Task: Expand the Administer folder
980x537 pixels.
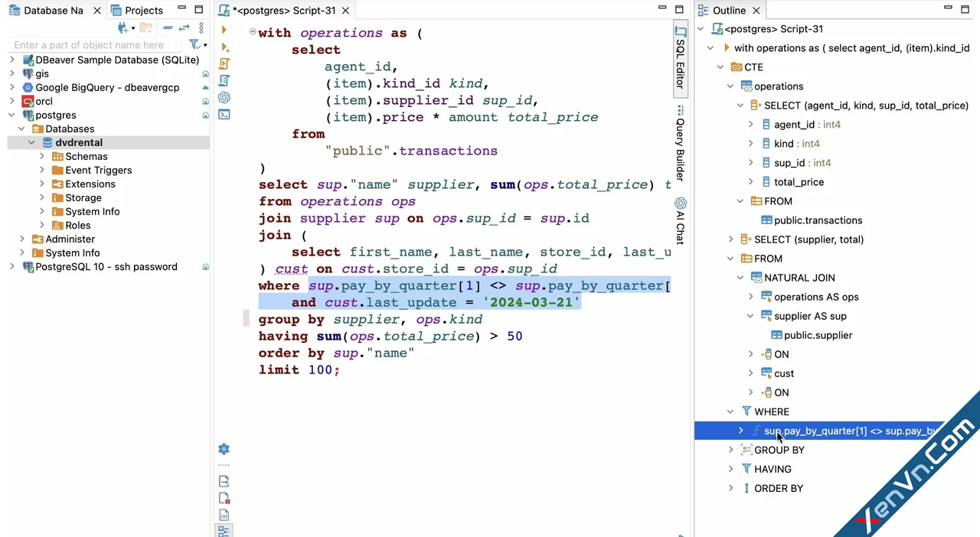Action: click(x=21, y=239)
